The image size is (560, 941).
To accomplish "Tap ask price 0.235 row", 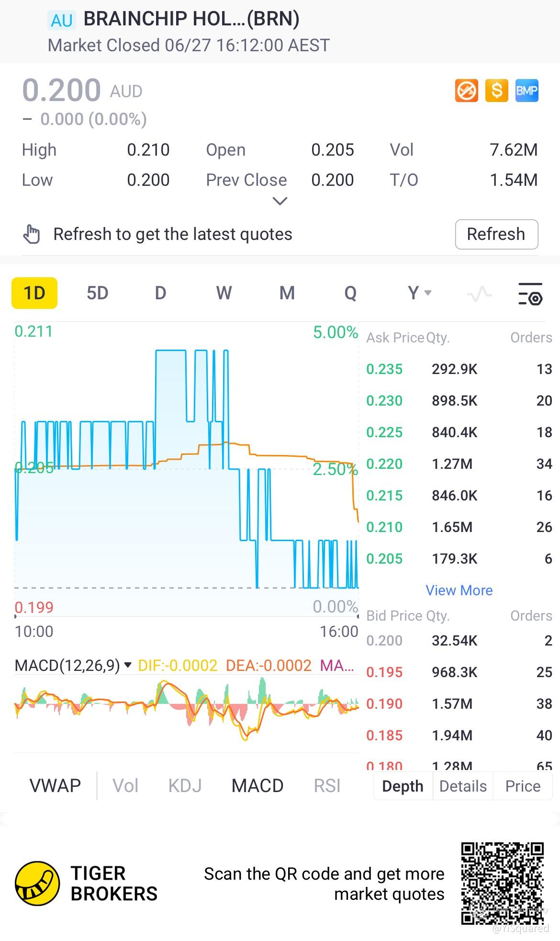I will [x=459, y=369].
